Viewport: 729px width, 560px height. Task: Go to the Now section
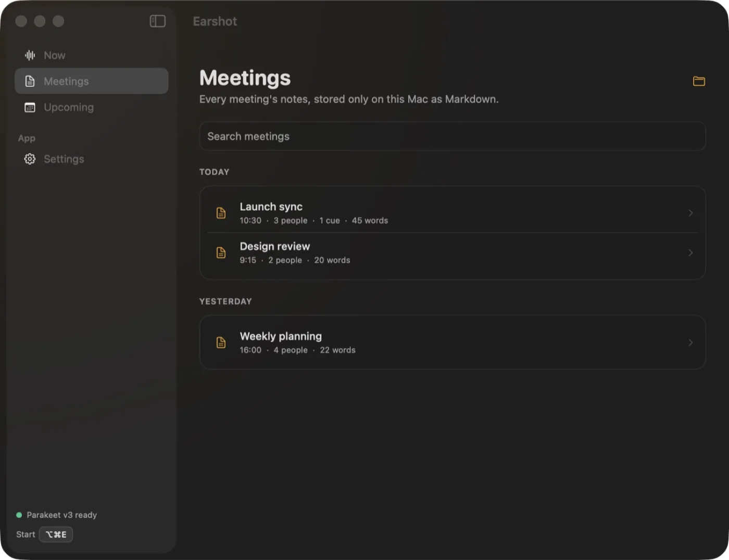(x=92, y=55)
